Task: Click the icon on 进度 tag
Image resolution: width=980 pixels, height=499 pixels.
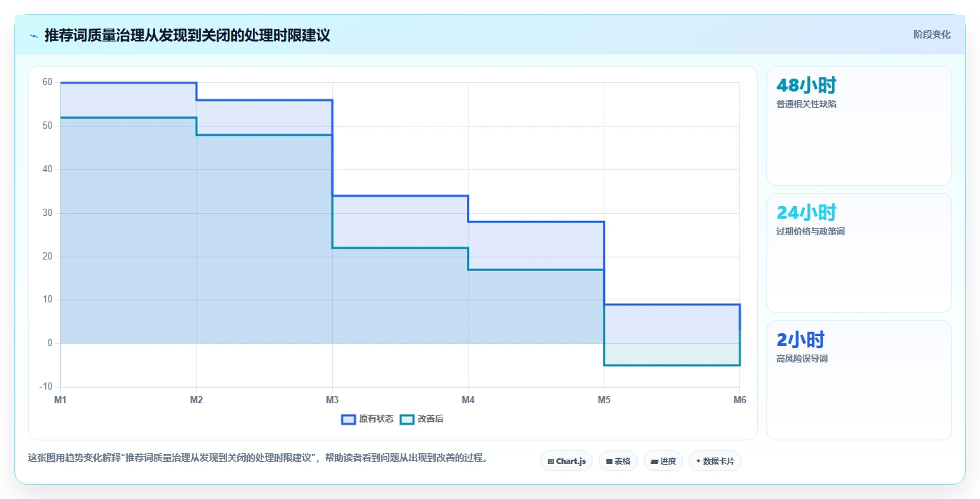Action: pyautogui.click(x=654, y=462)
